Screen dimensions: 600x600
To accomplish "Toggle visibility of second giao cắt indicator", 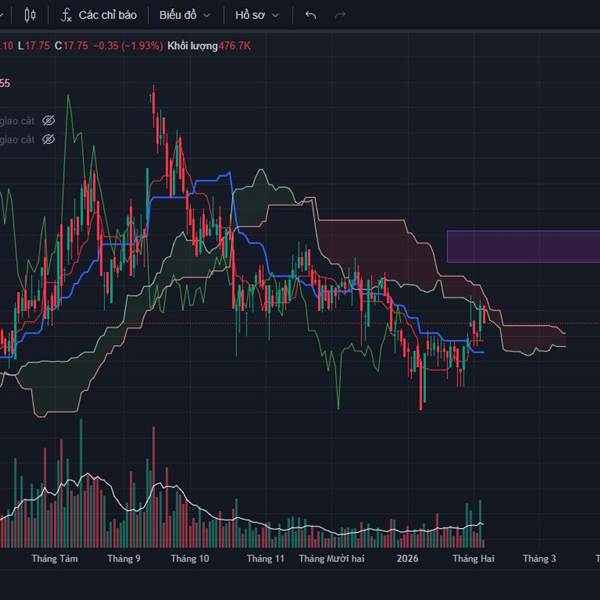I will tap(48, 139).
